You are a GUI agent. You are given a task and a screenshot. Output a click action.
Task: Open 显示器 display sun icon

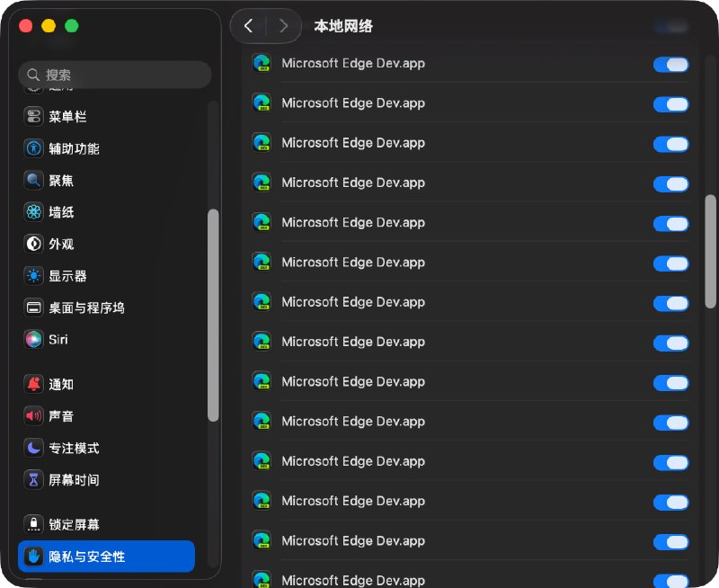(x=33, y=276)
